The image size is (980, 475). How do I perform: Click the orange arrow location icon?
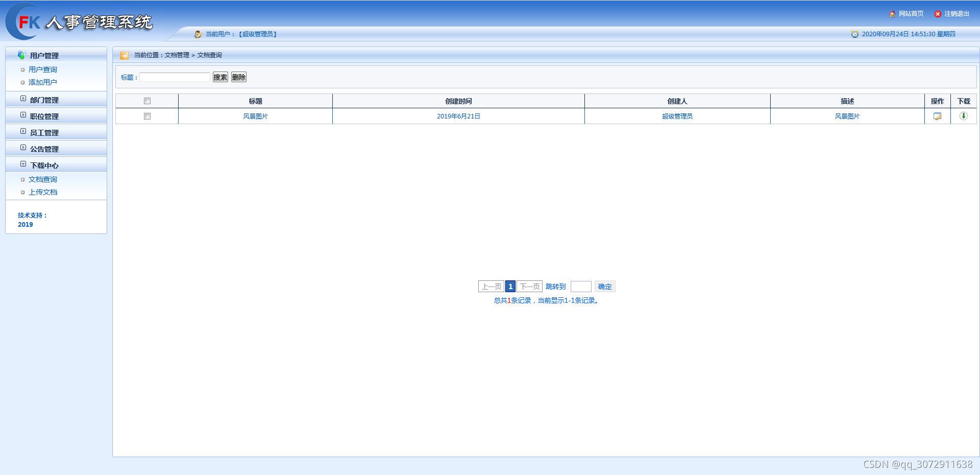[124, 55]
